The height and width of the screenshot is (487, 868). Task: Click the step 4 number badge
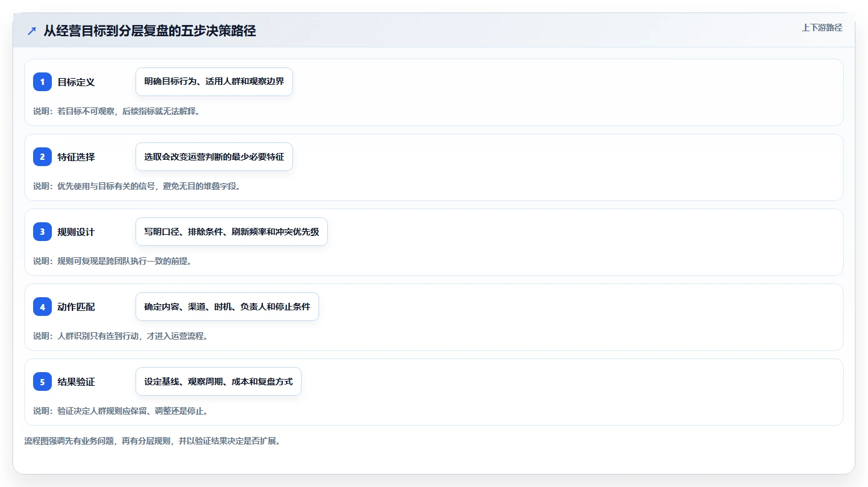point(42,307)
